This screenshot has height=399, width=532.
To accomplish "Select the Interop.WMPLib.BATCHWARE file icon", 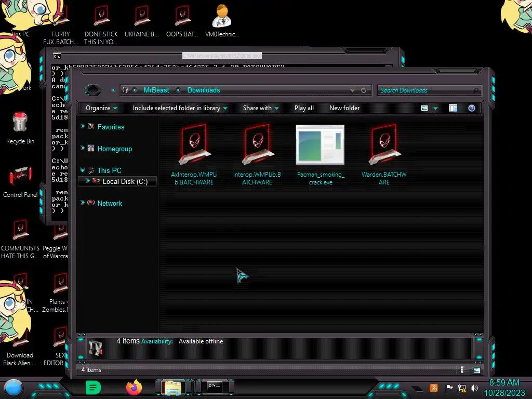I will (258, 144).
